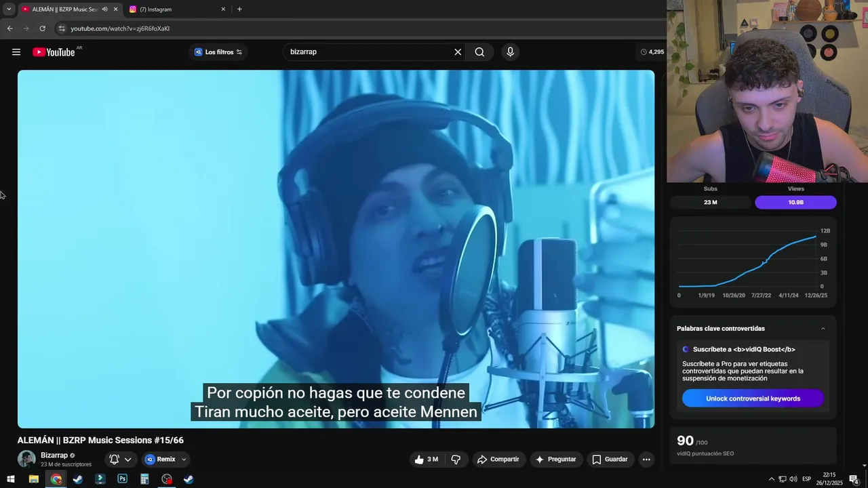Expand vidIQ Remix dropdown arrow
The image size is (868, 488).
183,460
